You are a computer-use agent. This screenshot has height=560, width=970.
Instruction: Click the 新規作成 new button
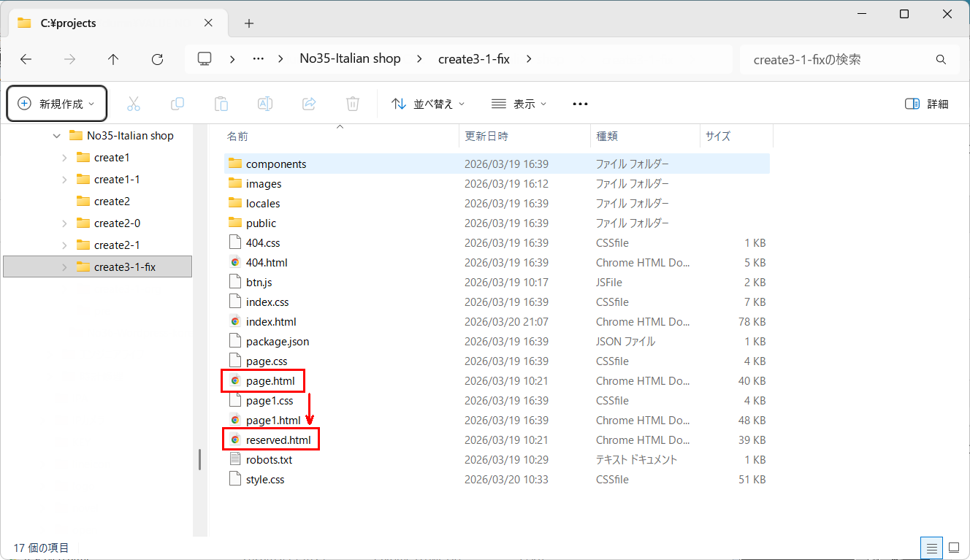[57, 104]
